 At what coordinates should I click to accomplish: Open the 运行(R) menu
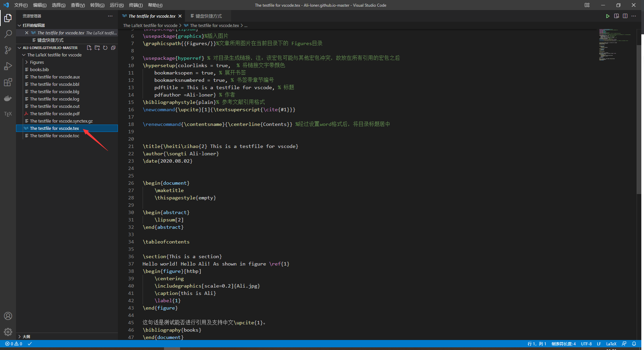[x=117, y=5]
